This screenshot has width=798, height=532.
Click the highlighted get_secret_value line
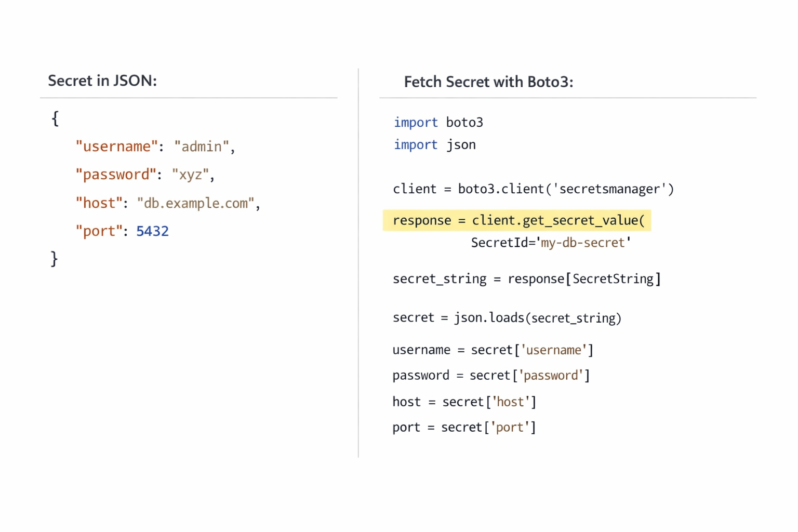(x=517, y=220)
